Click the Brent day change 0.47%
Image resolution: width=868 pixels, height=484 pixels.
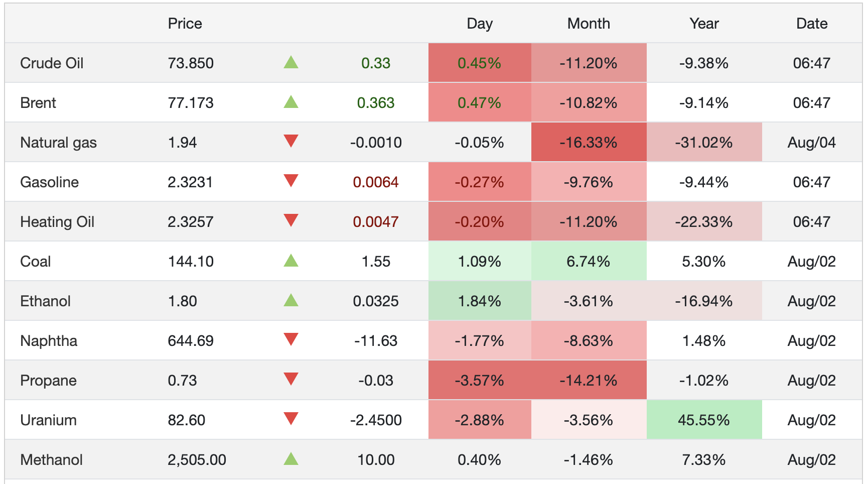(x=480, y=103)
